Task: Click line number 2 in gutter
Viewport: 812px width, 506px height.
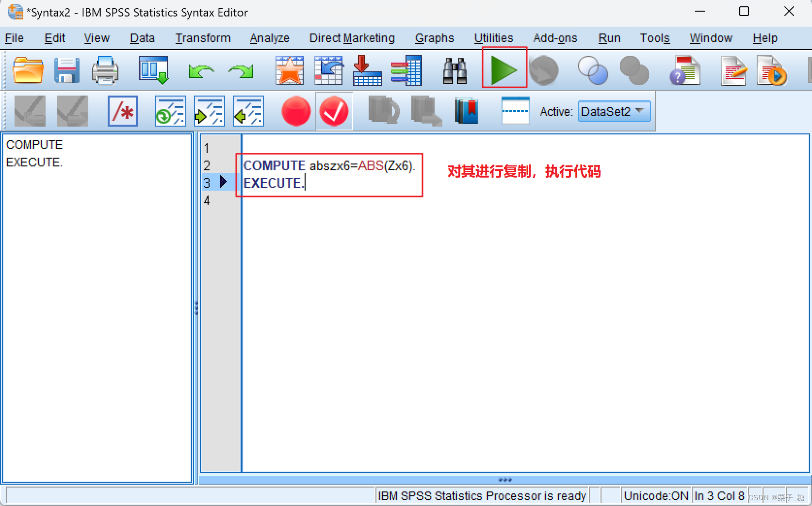Action: (207, 165)
